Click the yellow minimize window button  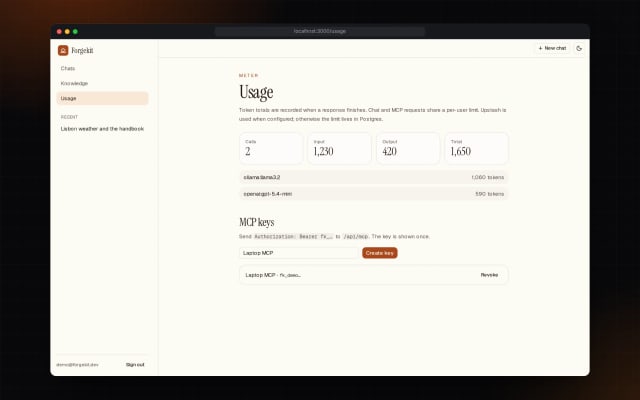point(67,31)
